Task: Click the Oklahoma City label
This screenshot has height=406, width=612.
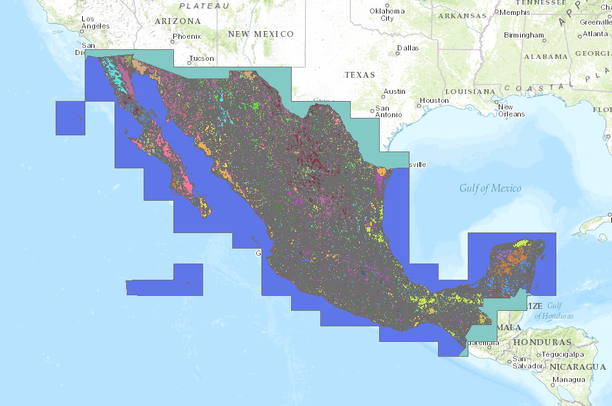Action: coord(387,15)
